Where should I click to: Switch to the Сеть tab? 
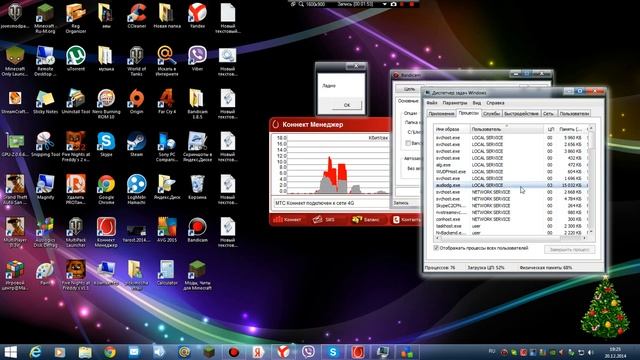tap(548, 113)
